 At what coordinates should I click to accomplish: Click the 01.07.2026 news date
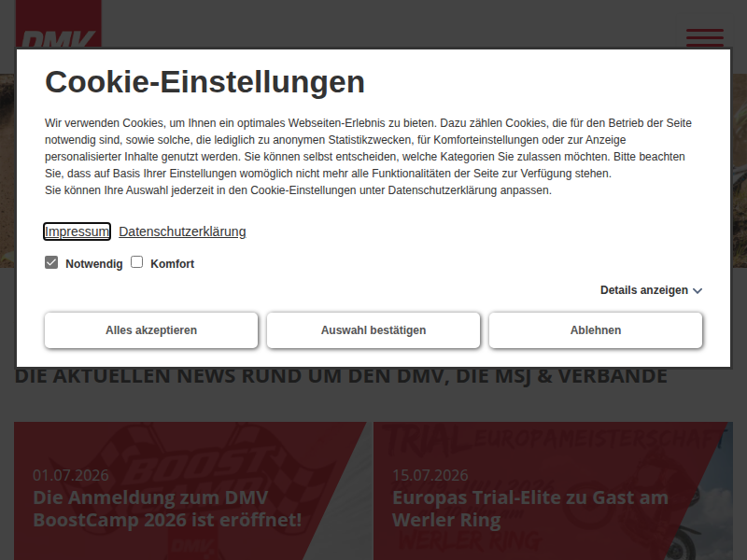71,475
